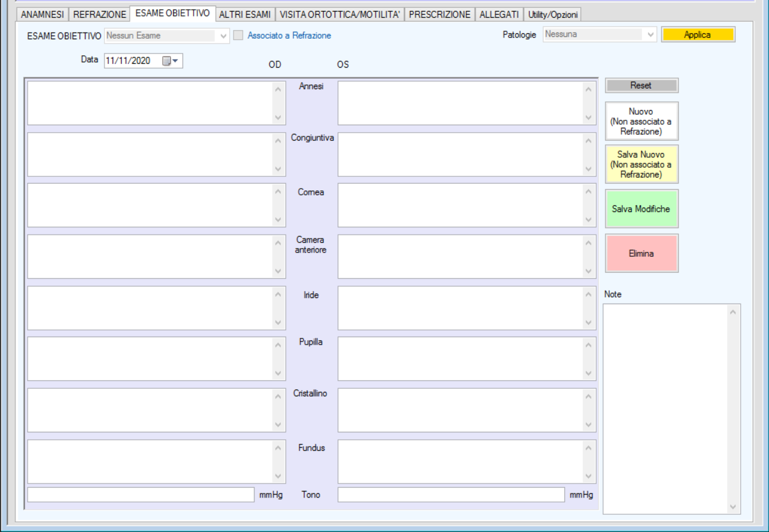Click the OD Tono mmHg input field
Screen dimensions: 769x532
140,495
